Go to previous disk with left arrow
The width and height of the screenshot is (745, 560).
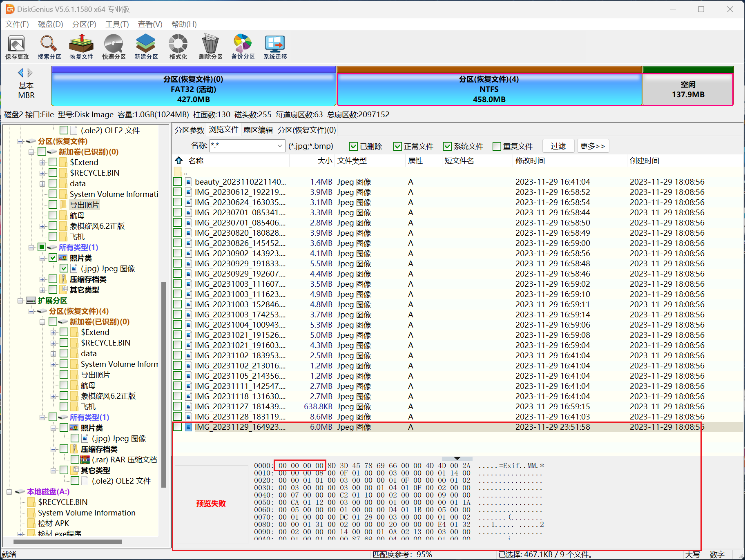pos(21,73)
